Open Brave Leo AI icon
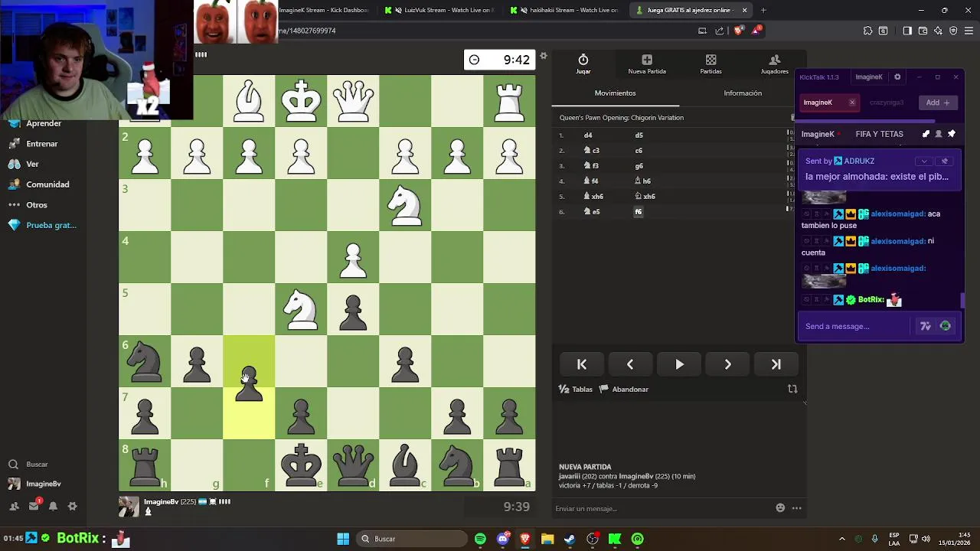The height and width of the screenshot is (551, 980). click(938, 31)
